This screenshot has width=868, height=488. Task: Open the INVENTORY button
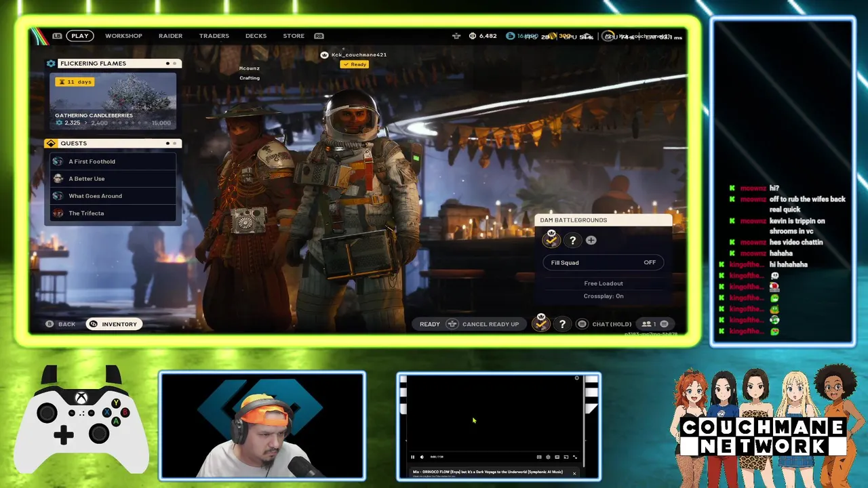[x=113, y=324]
